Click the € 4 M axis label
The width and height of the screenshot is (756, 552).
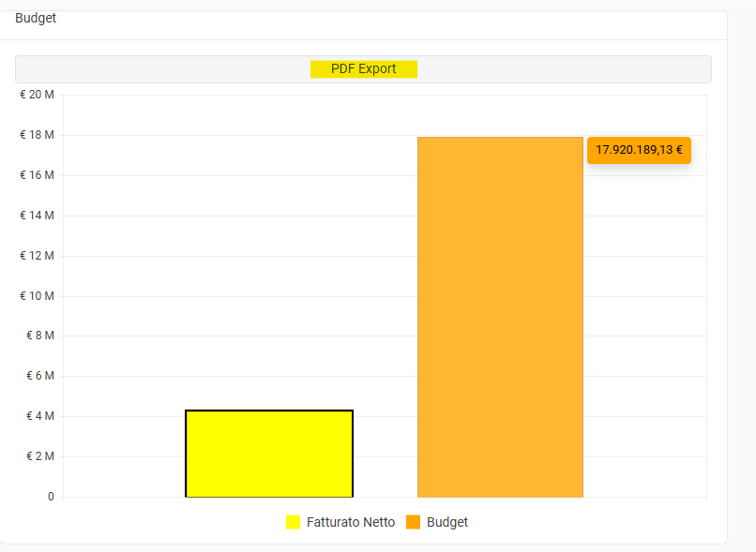pos(39,416)
